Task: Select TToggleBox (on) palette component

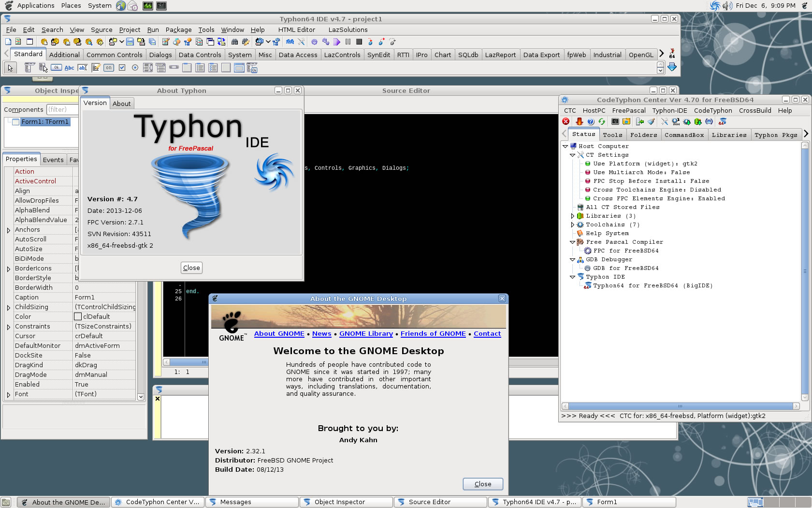Action: 109,68
